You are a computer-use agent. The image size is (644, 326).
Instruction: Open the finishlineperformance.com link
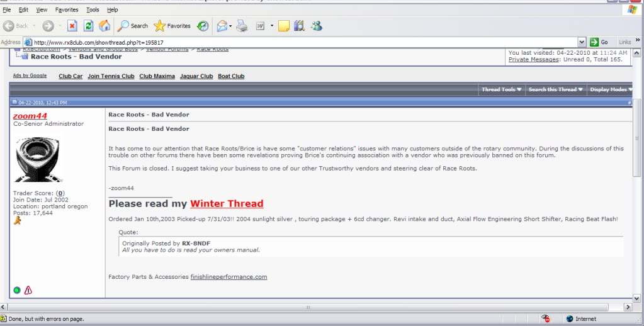click(229, 277)
